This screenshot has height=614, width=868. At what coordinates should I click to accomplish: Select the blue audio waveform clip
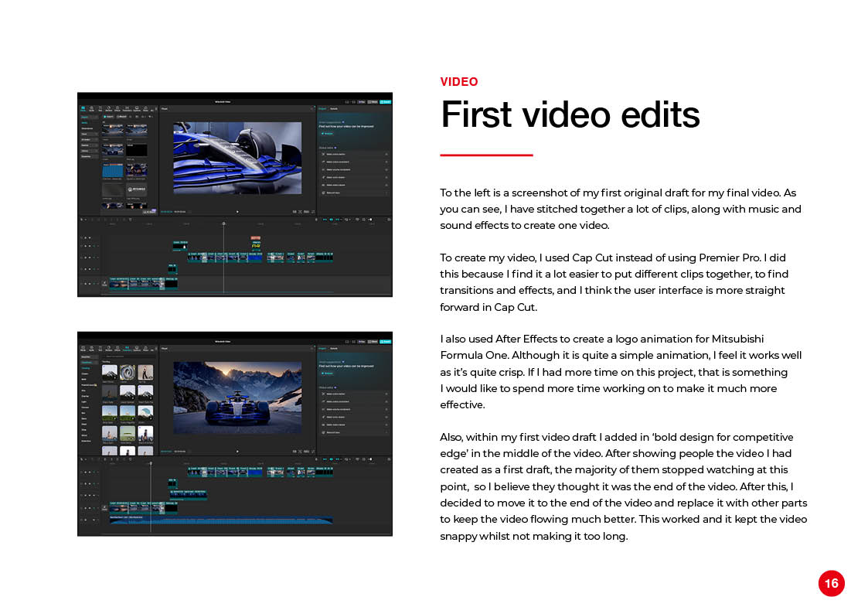pyautogui.click(x=221, y=520)
